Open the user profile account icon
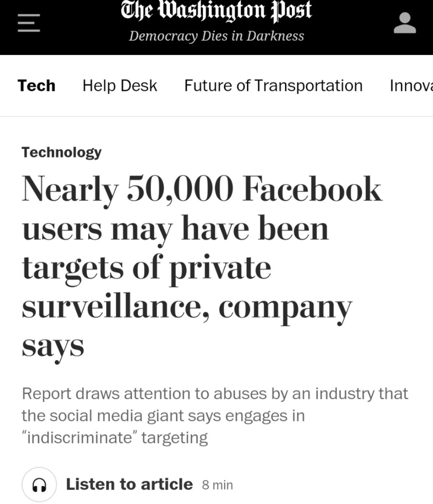The width and height of the screenshot is (433, 504). click(x=405, y=23)
